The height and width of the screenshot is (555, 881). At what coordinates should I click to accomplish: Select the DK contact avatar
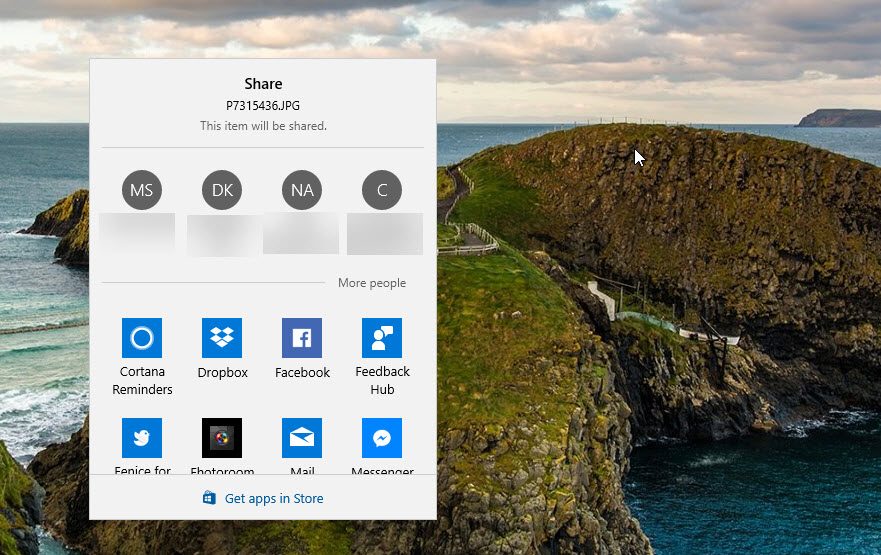point(222,190)
